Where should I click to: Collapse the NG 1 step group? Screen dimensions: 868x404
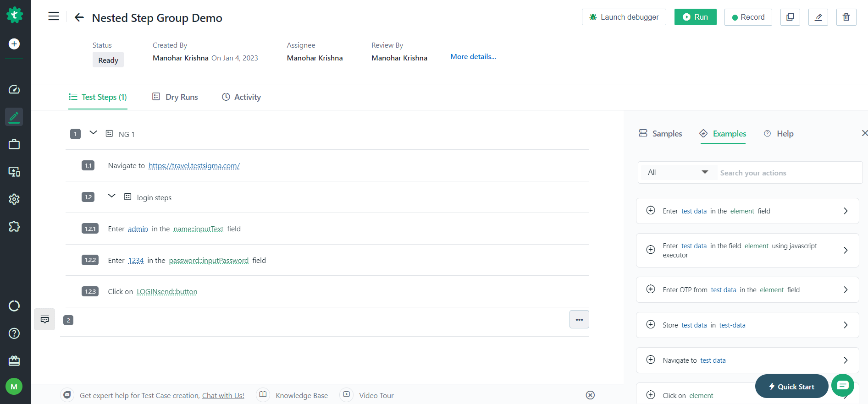click(x=93, y=132)
